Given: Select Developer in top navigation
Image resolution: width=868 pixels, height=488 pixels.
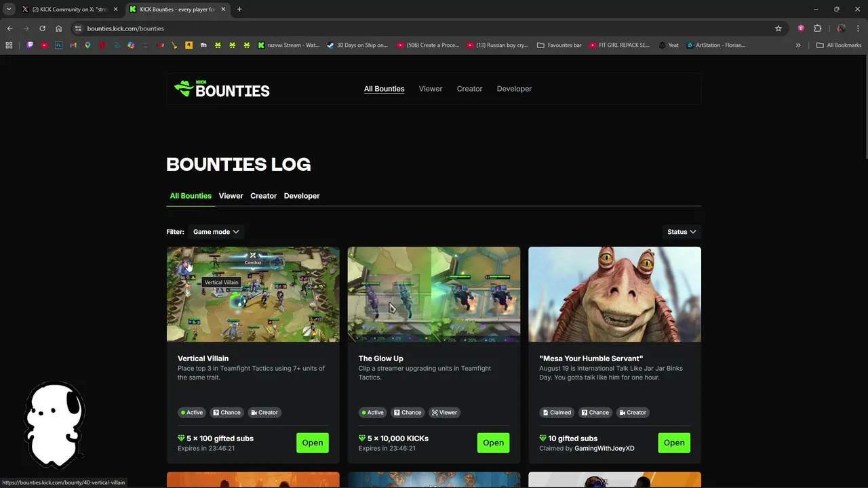Looking at the screenshot, I should point(514,89).
